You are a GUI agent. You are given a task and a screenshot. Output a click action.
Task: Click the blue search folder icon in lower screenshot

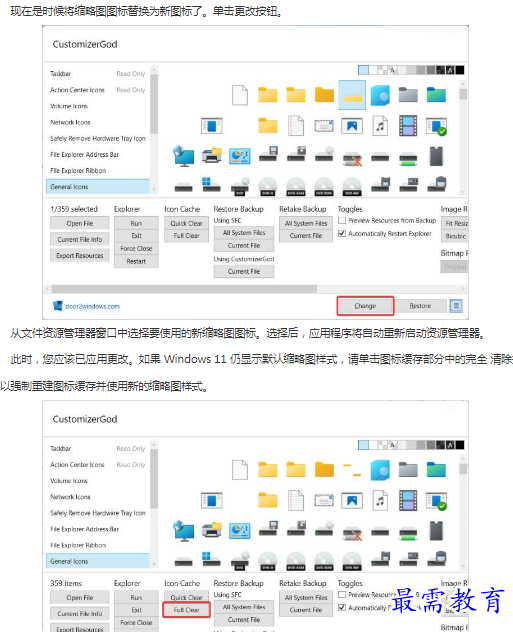pos(380,470)
